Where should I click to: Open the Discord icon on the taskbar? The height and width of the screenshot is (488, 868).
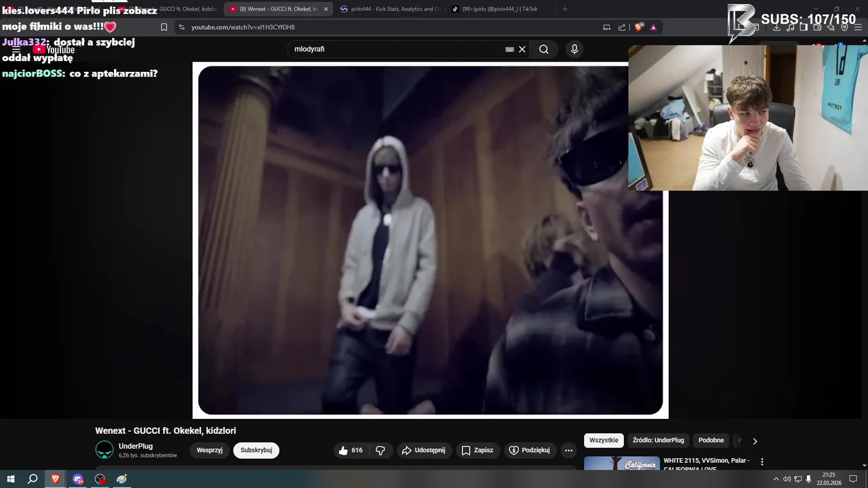click(x=78, y=479)
